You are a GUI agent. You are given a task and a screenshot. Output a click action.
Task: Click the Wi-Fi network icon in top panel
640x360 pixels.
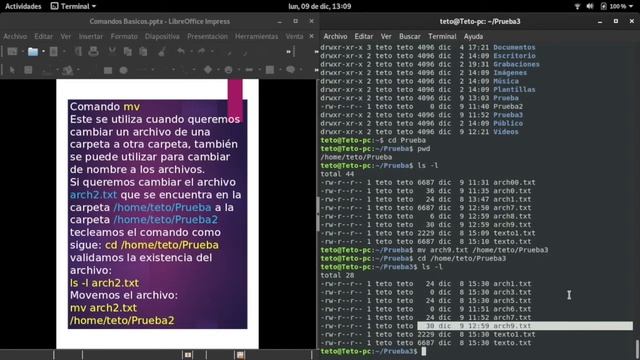tap(577, 6)
